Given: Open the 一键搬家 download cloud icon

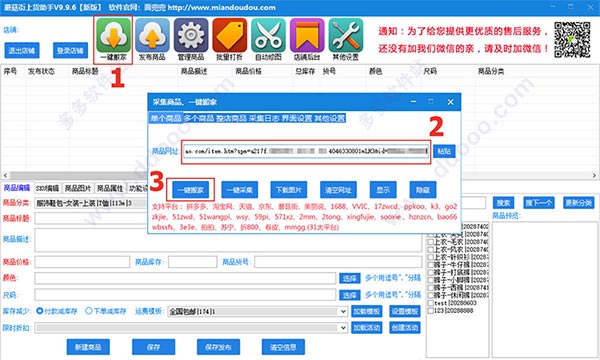Looking at the screenshot, I should pyautogui.click(x=113, y=35).
